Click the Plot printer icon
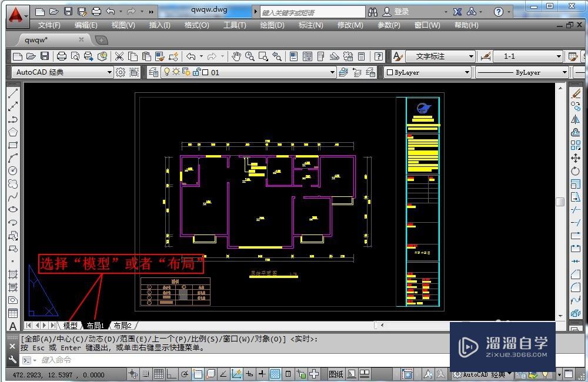 (61, 56)
